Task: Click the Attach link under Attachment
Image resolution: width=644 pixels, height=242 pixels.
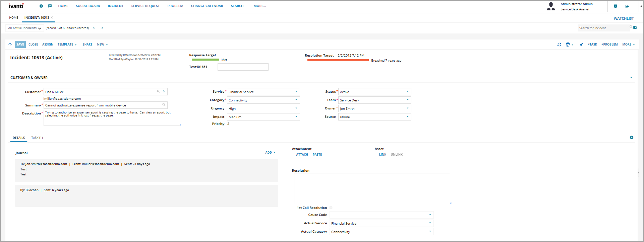Action: tap(302, 155)
